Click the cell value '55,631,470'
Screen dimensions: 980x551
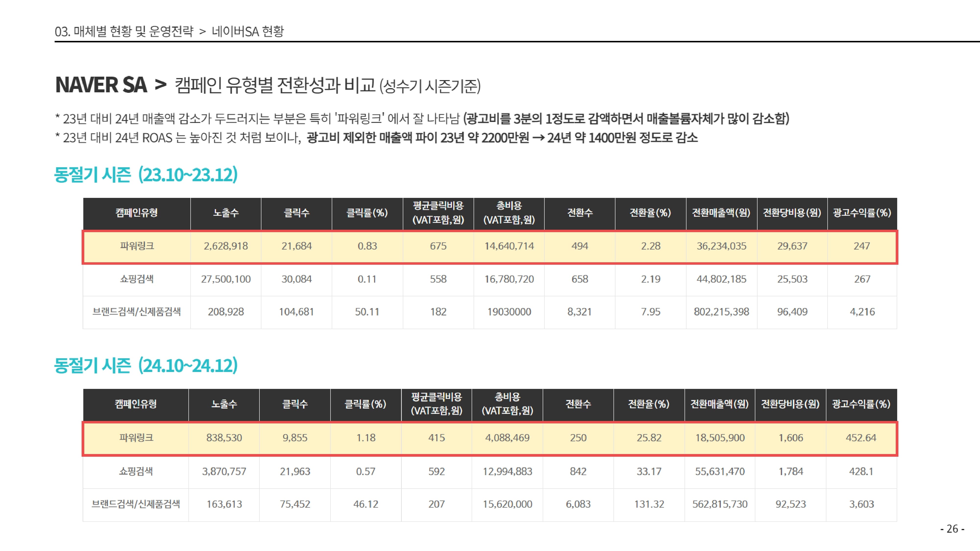coord(720,471)
